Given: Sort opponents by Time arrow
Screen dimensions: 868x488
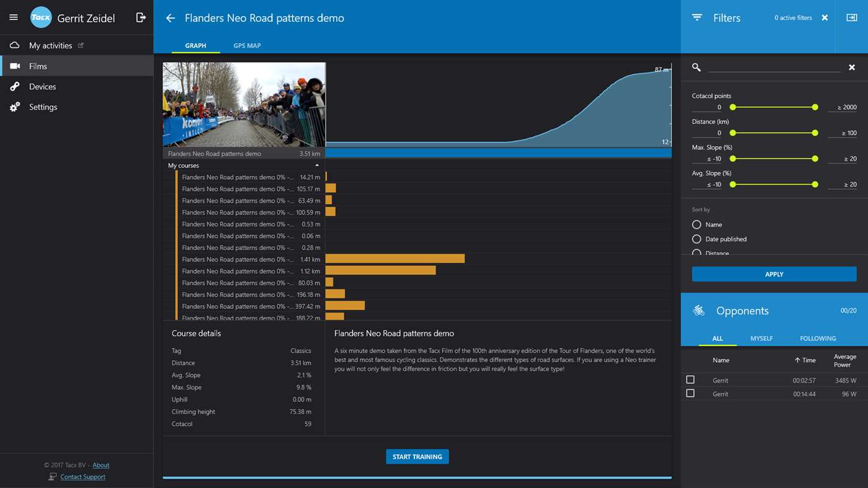Looking at the screenshot, I should click(x=797, y=360).
